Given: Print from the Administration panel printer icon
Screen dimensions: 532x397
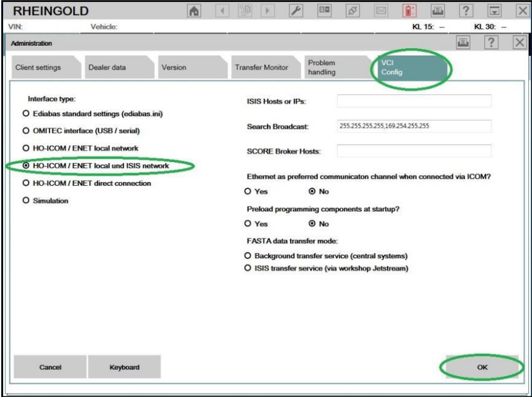Looking at the screenshot, I should tap(463, 43).
